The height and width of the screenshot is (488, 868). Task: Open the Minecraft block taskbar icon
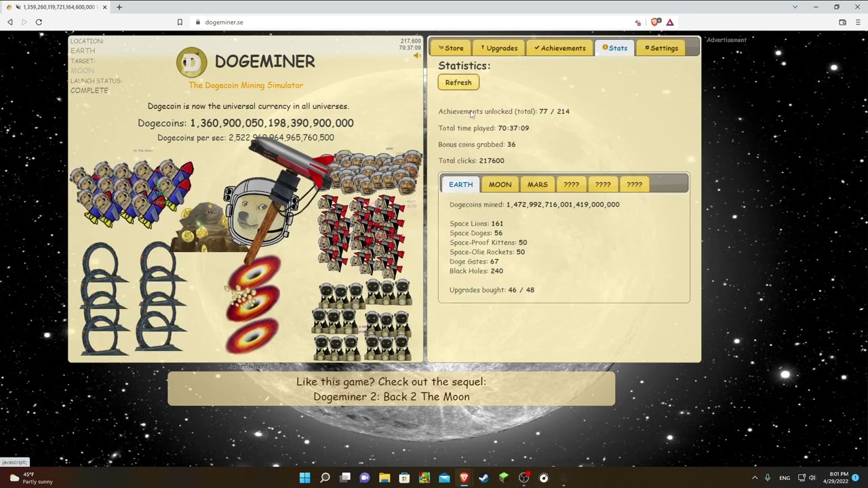click(x=504, y=478)
